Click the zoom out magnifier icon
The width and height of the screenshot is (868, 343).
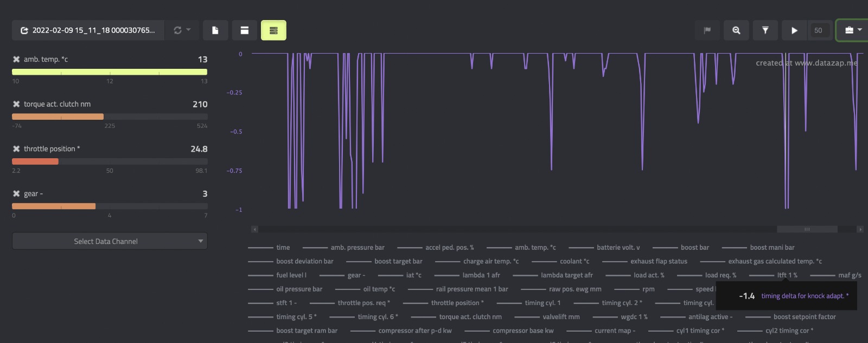pyautogui.click(x=736, y=30)
